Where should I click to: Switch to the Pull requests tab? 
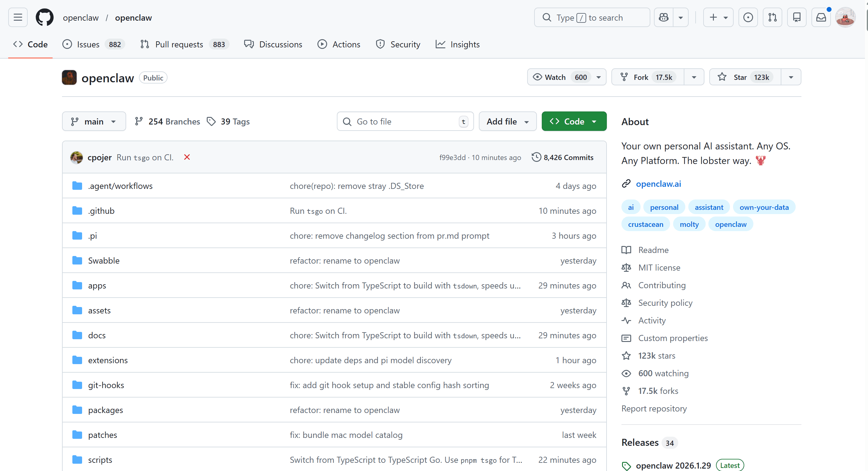(x=179, y=44)
